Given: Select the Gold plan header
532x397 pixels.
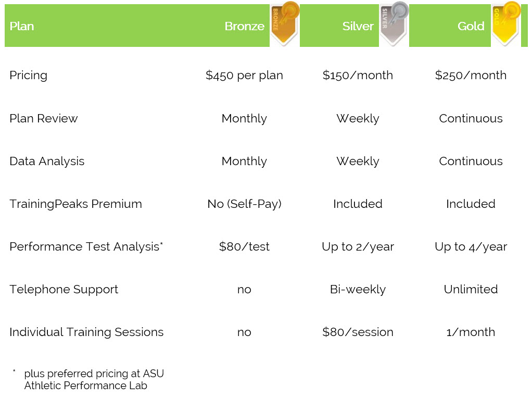Looking at the screenshot, I should click(x=471, y=26).
